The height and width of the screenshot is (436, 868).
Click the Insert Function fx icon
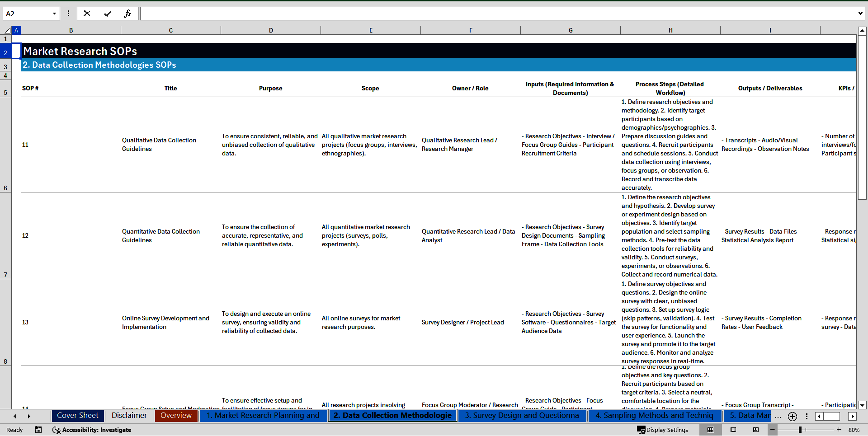click(127, 14)
